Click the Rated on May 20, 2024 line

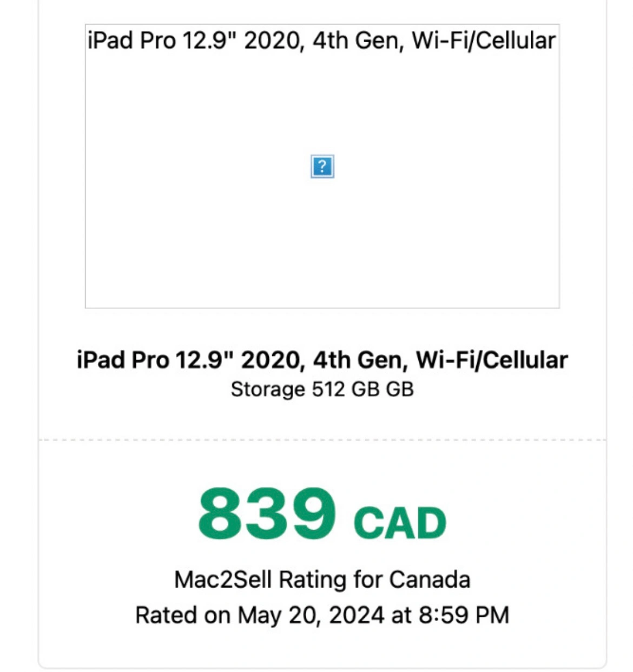[x=322, y=615]
